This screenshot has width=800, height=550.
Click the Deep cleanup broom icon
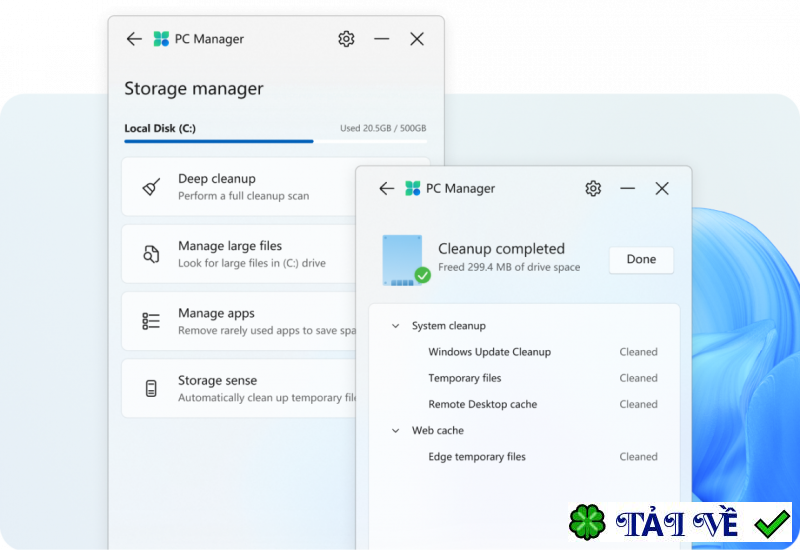click(151, 187)
